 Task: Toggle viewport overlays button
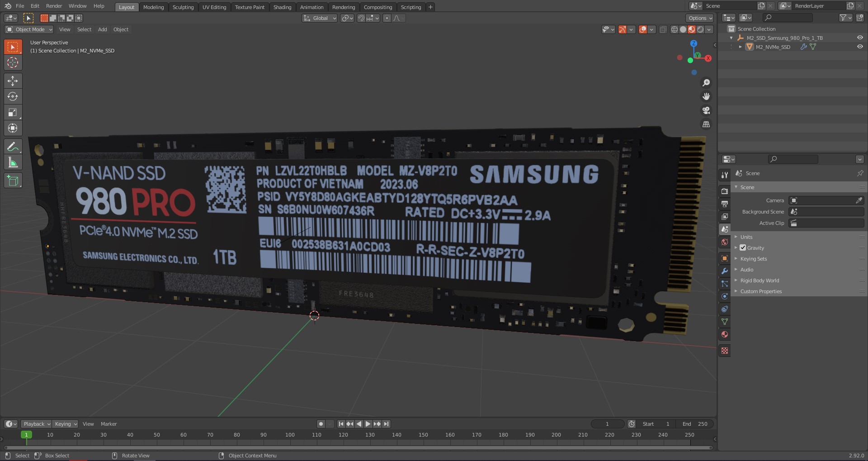[643, 29]
